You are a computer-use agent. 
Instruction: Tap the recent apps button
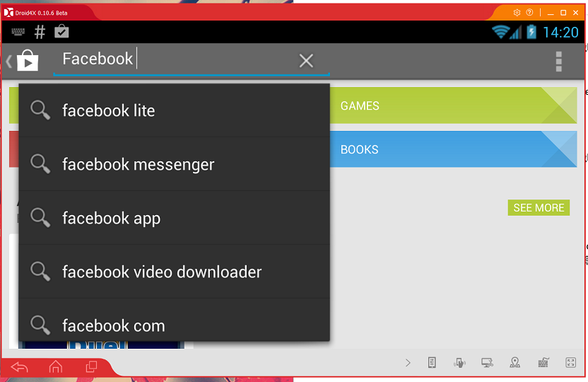coord(91,366)
